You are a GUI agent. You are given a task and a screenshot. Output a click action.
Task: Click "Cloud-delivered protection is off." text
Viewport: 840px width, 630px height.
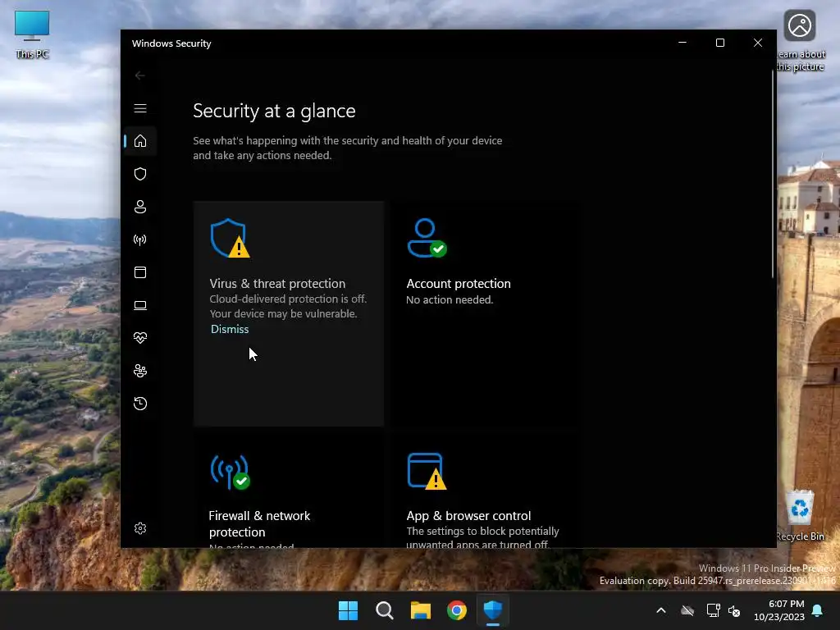point(288,299)
